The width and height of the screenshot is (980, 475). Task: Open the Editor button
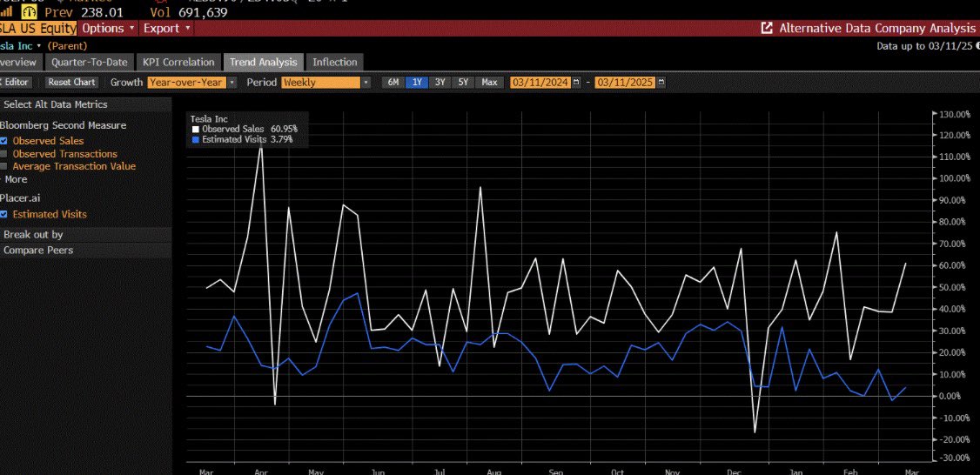[x=15, y=83]
